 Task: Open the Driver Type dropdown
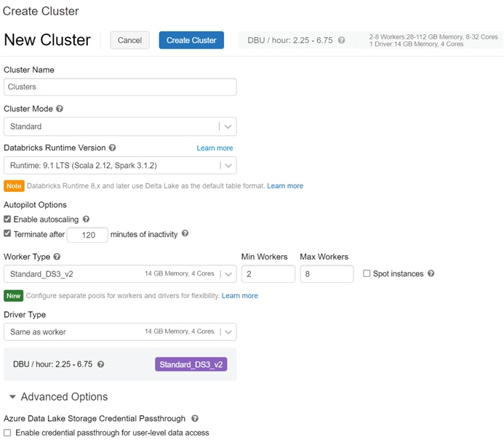tap(120, 331)
